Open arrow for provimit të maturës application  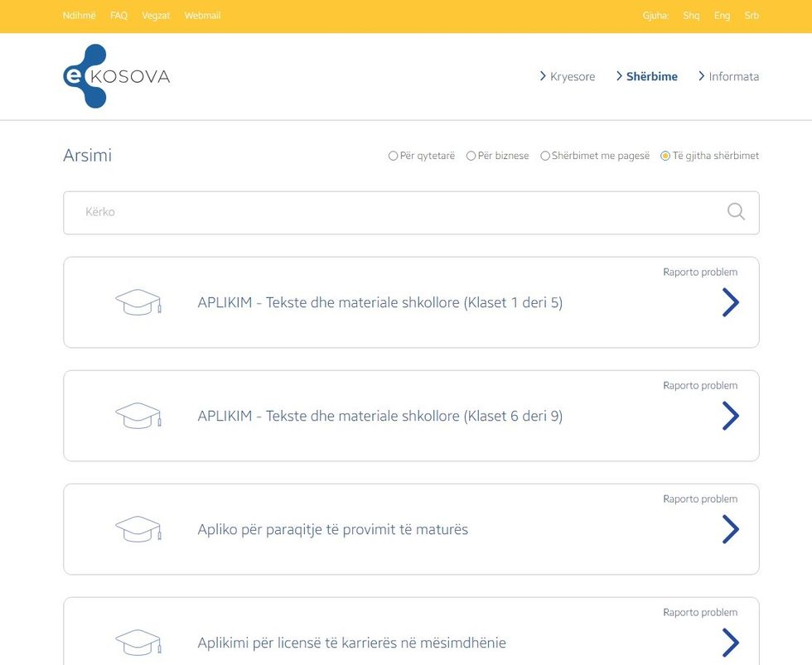[730, 529]
